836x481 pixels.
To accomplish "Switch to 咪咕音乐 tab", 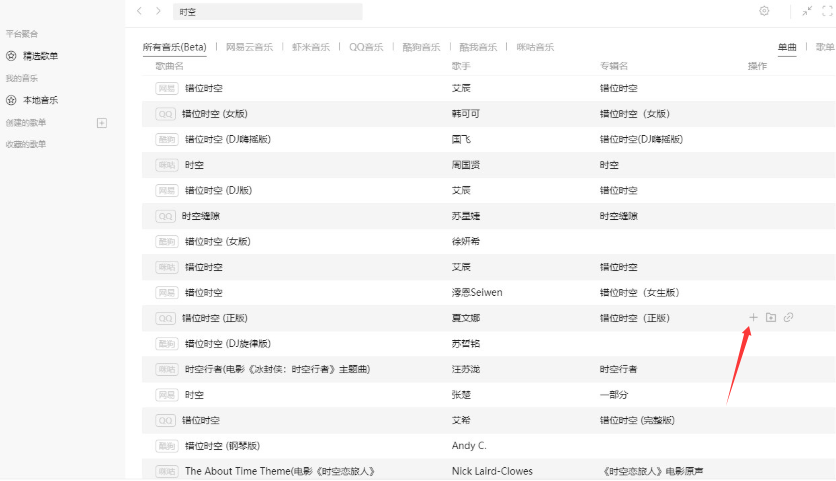I will click(x=535, y=47).
